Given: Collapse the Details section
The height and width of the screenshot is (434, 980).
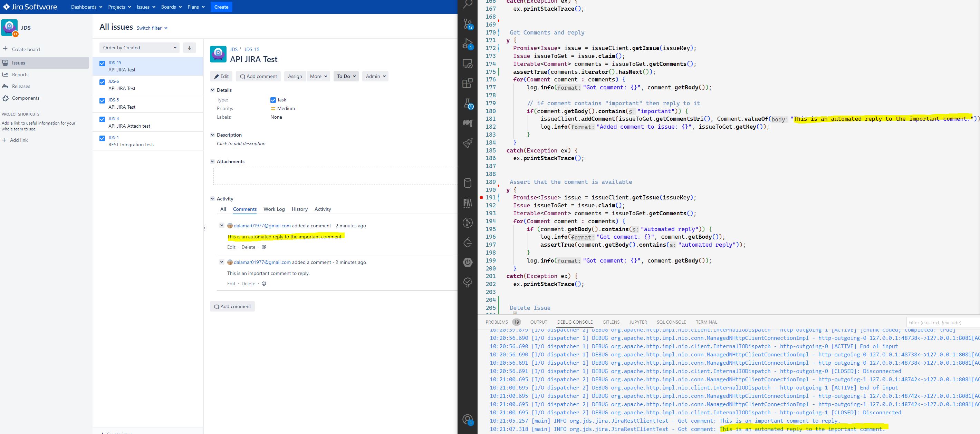Looking at the screenshot, I should coord(212,90).
